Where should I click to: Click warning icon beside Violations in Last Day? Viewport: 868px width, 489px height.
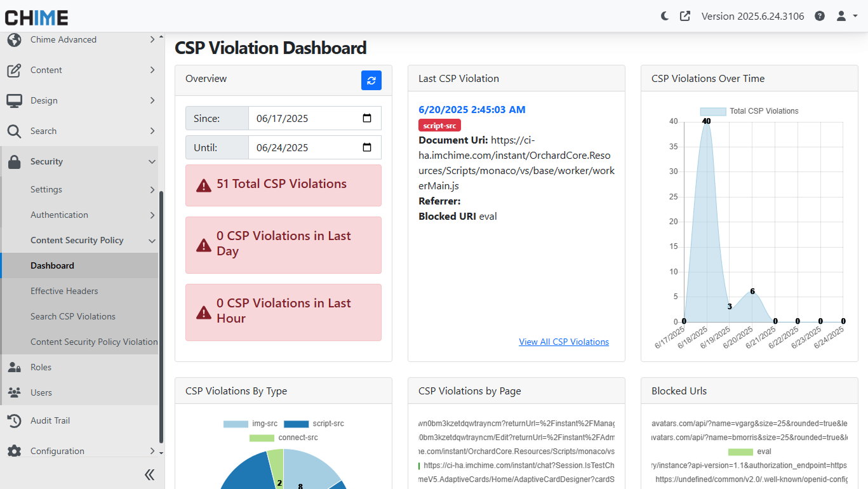(204, 245)
